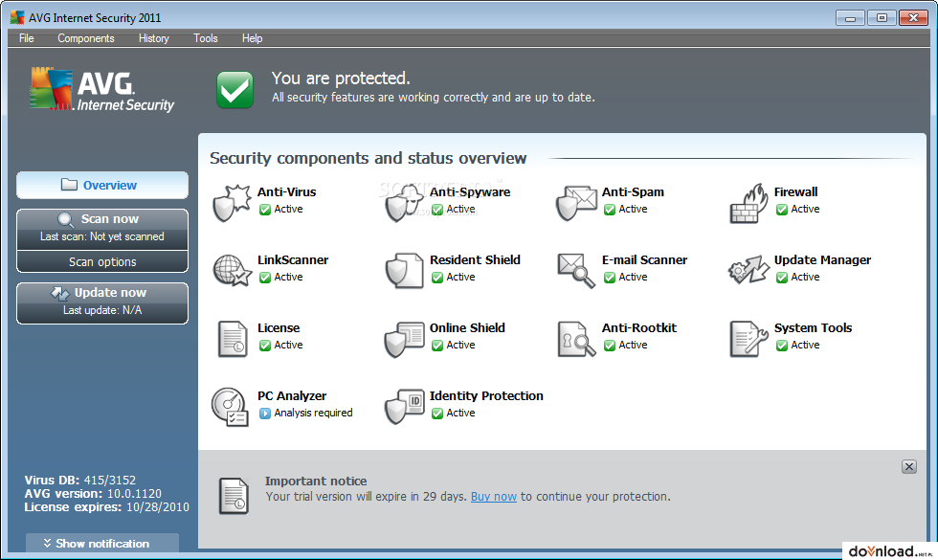The width and height of the screenshot is (938, 560).
Task: Open the History menu
Action: click(x=154, y=38)
